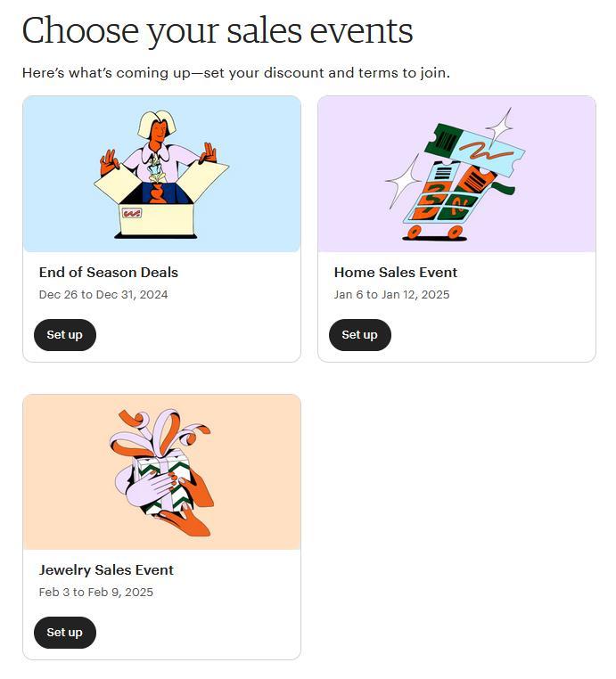The image size is (616, 679).
Task: Open the End of Season Deals title
Action: (109, 273)
